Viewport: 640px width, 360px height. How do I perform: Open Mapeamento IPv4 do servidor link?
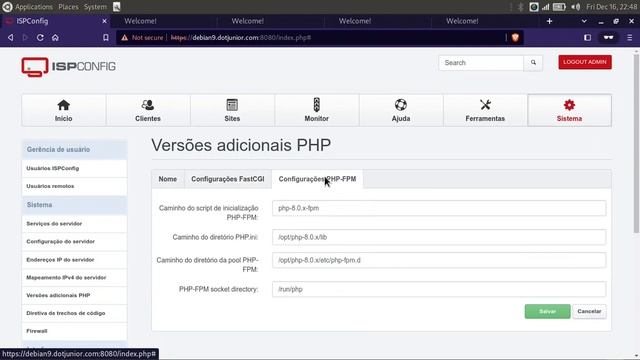[x=74, y=278]
